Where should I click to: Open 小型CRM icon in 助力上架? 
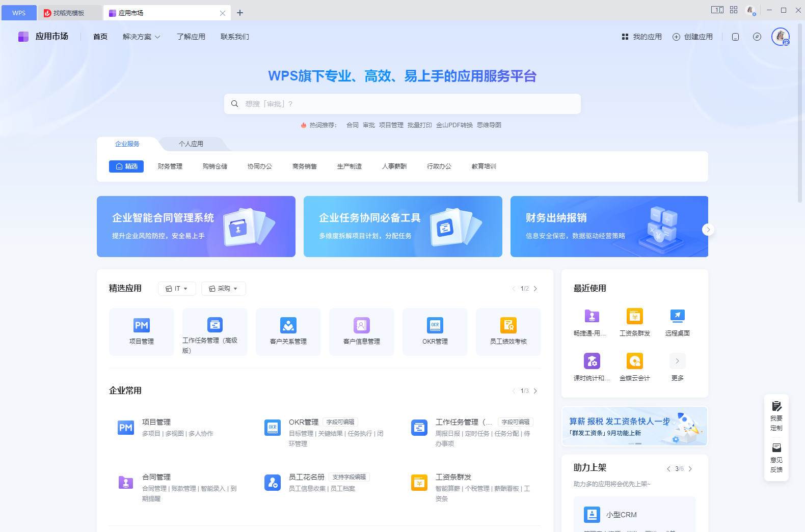tap(592, 515)
